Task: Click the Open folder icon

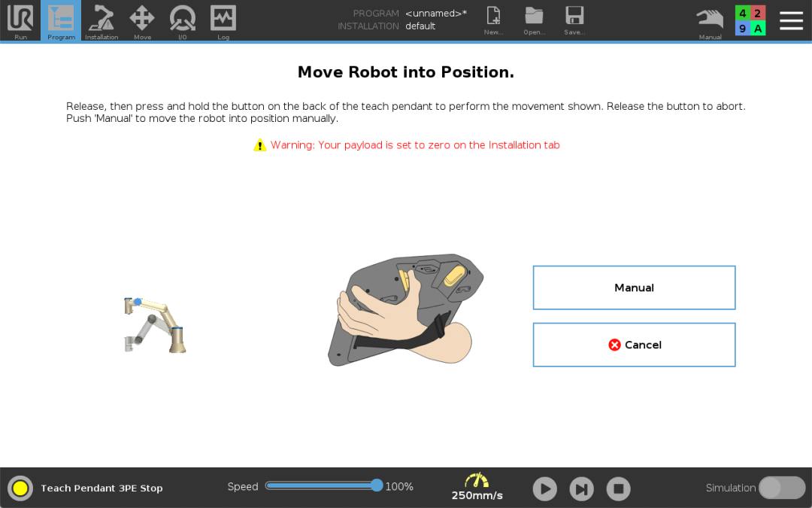Action: click(x=534, y=20)
